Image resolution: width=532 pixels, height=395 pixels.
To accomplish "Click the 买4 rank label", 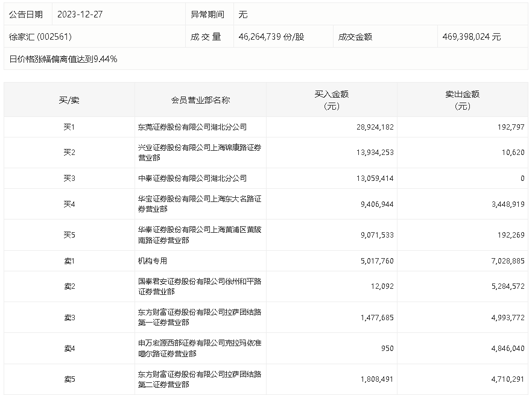I will click(69, 204).
